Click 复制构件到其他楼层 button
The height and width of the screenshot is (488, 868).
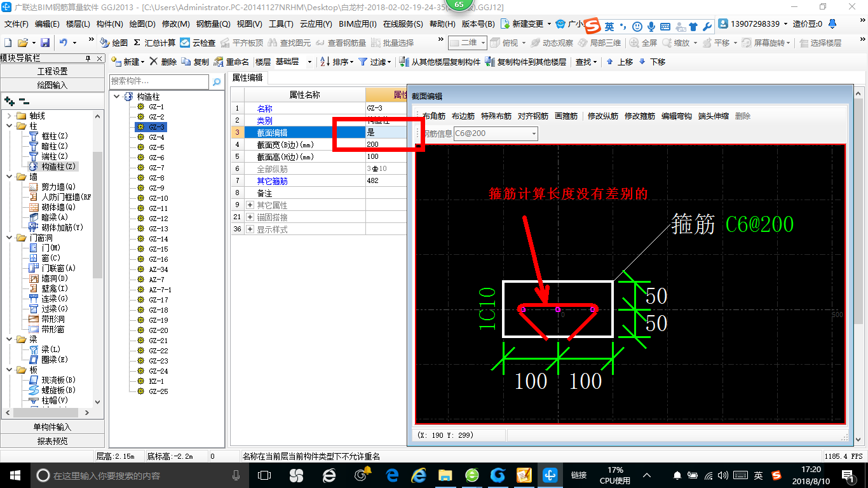pyautogui.click(x=526, y=62)
